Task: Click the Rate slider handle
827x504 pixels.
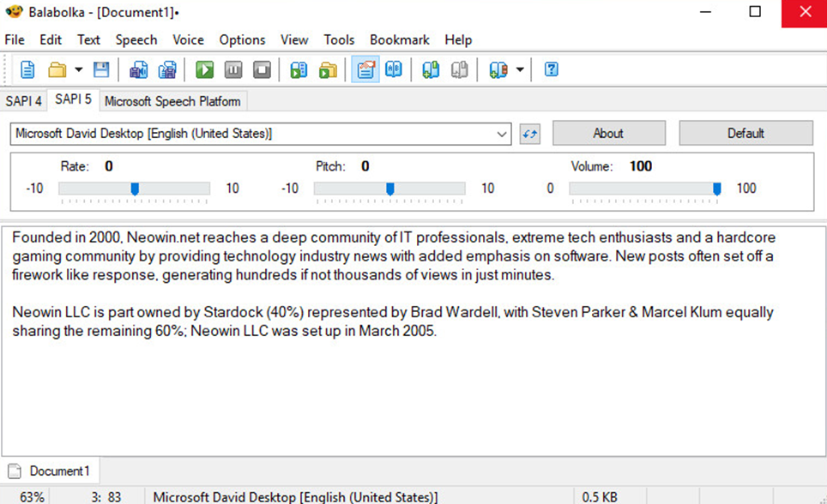Action: (x=135, y=189)
